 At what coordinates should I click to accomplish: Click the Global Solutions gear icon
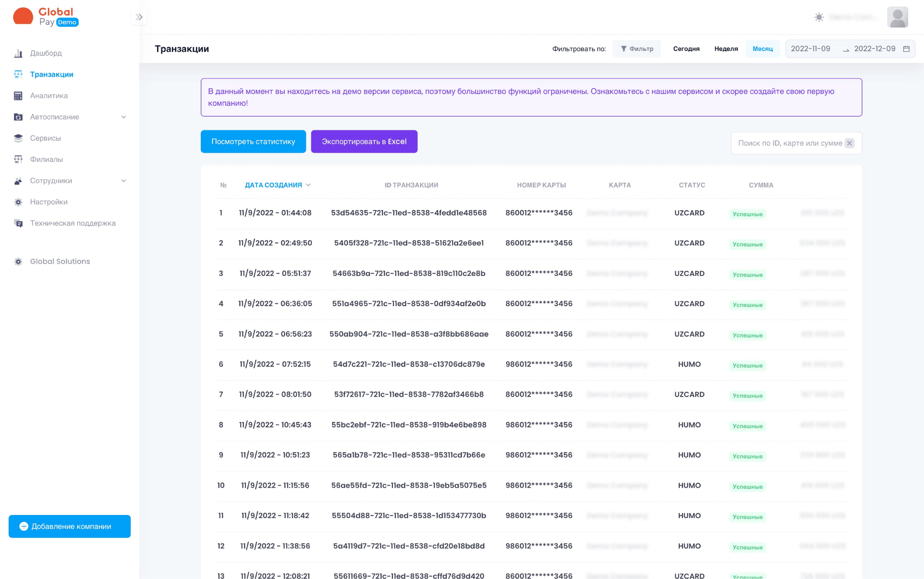[x=18, y=262]
